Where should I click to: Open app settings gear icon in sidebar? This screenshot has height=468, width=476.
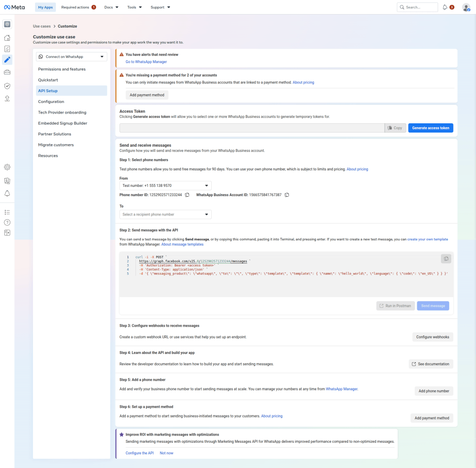coord(7,167)
